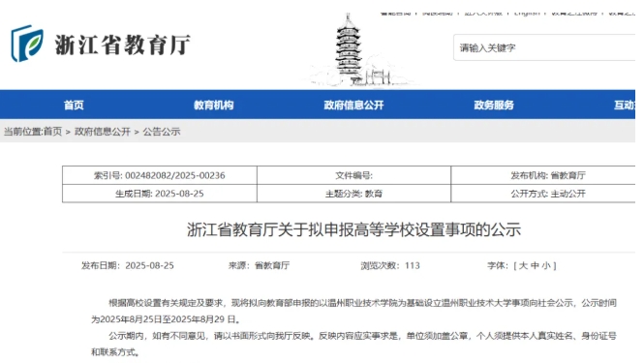Click the 浙江省教育厅 site title
Viewport: 644px width, 363px height.
[122, 45]
